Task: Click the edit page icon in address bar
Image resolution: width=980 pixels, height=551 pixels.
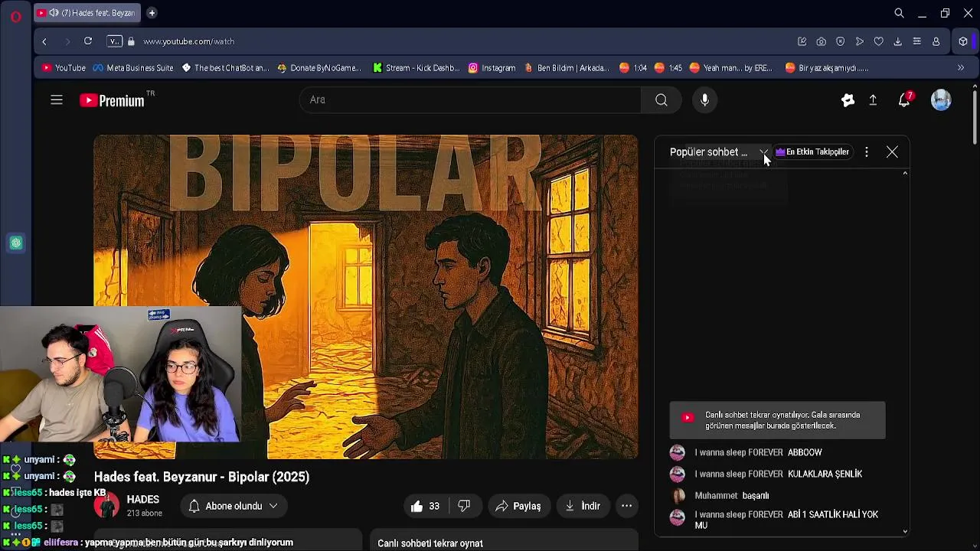Action: [802, 41]
